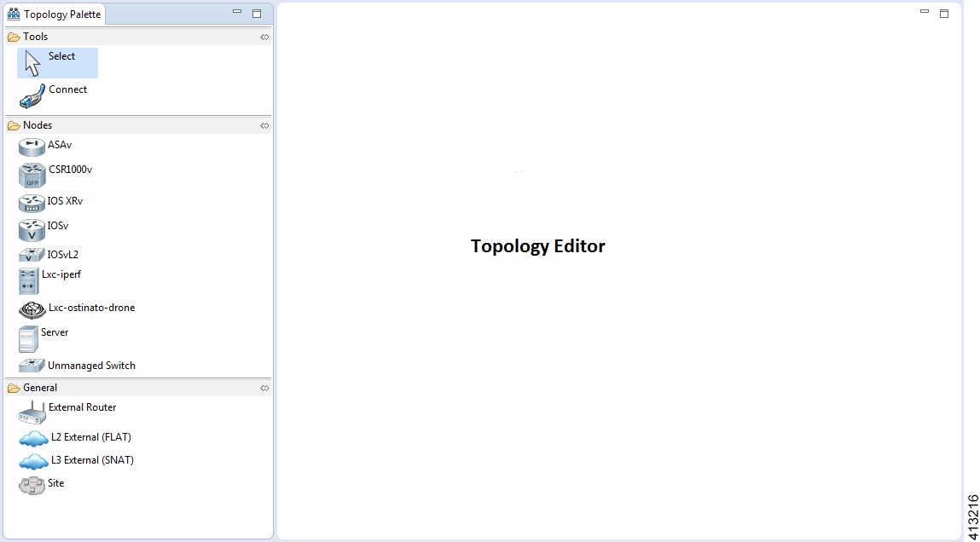This screenshot has width=980, height=542.
Task: Click the IOS XRv label text
Action: click(65, 201)
